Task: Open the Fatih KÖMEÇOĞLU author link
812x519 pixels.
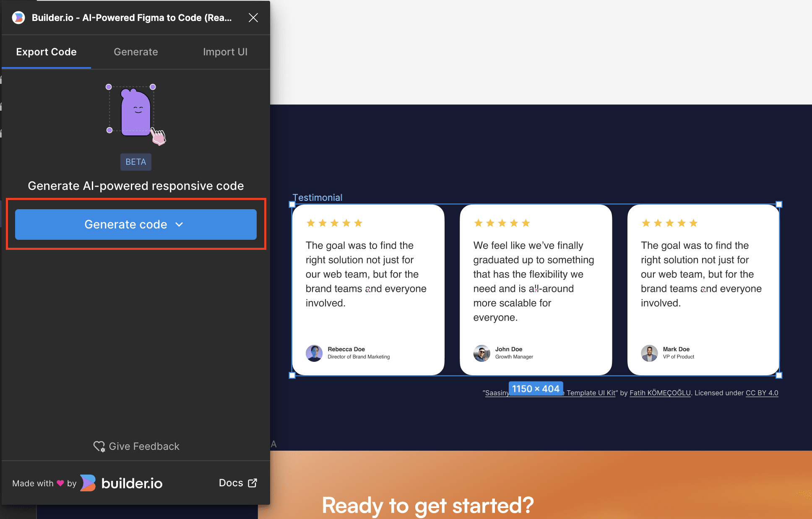Action: click(x=660, y=393)
